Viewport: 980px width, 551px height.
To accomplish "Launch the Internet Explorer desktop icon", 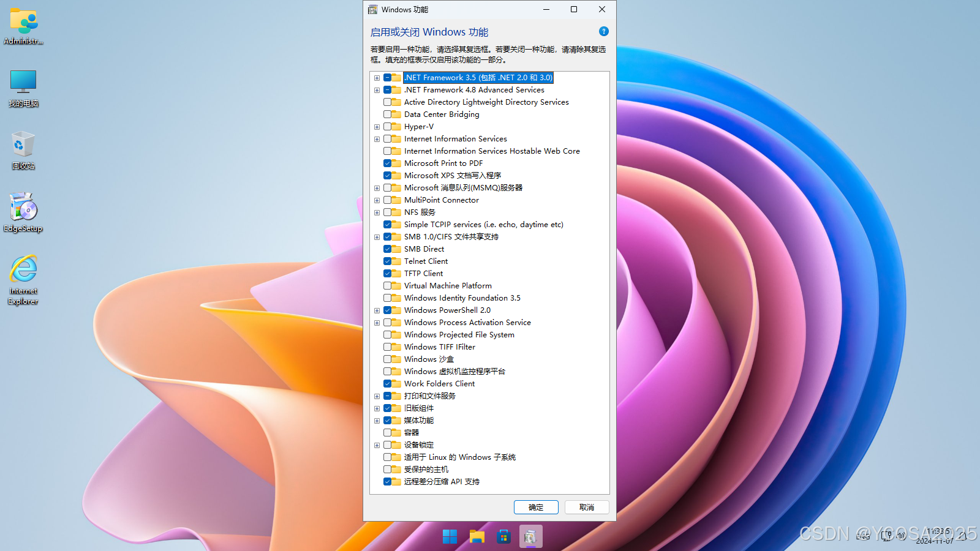I will pyautogui.click(x=23, y=280).
